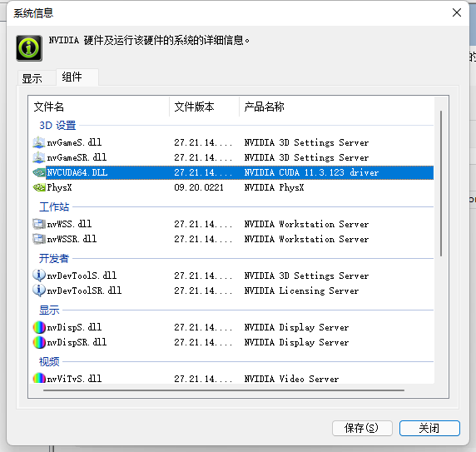Click the nvDevToolS.dll info icon
This screenshot has width=476, height=452.
point(39,276)
